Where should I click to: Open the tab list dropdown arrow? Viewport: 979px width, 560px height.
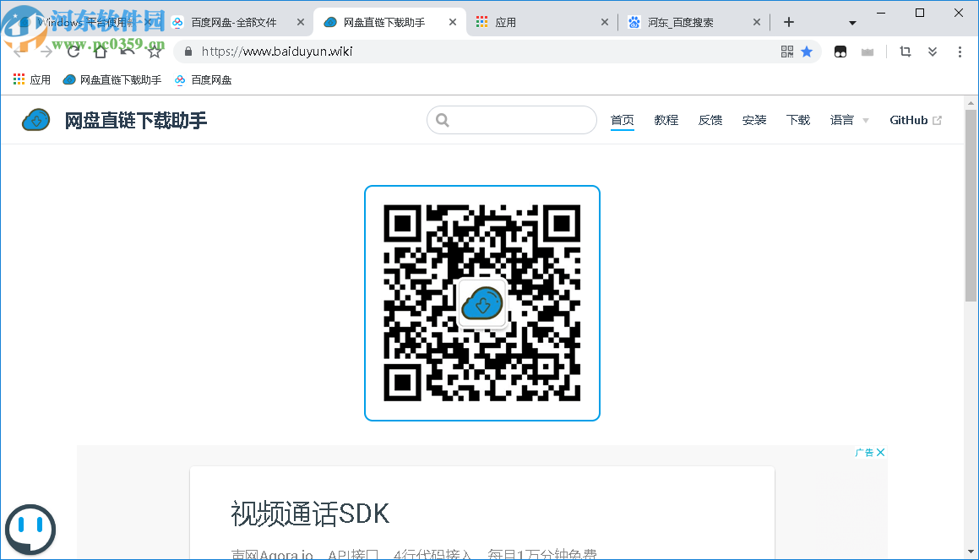852,23
